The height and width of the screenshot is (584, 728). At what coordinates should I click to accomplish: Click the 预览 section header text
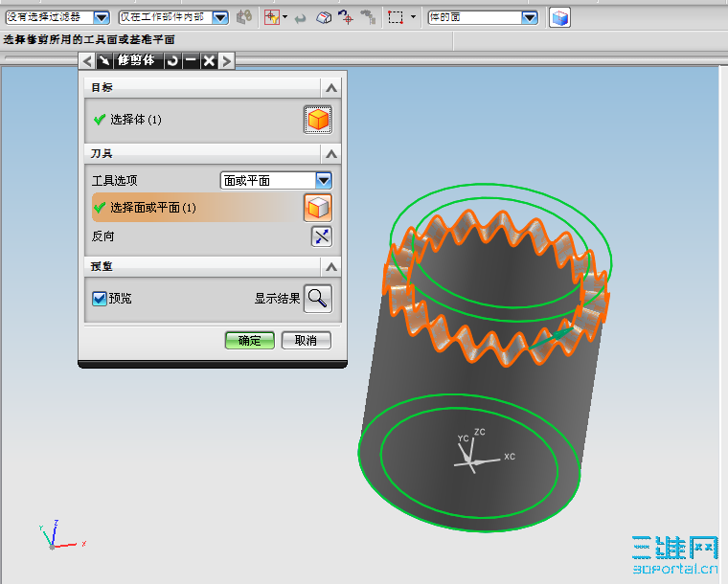(x=102, y=266)
